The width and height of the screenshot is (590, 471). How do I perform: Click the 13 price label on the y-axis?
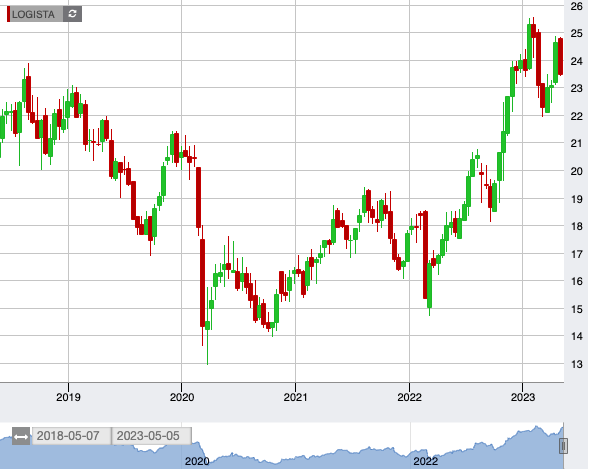576,364
